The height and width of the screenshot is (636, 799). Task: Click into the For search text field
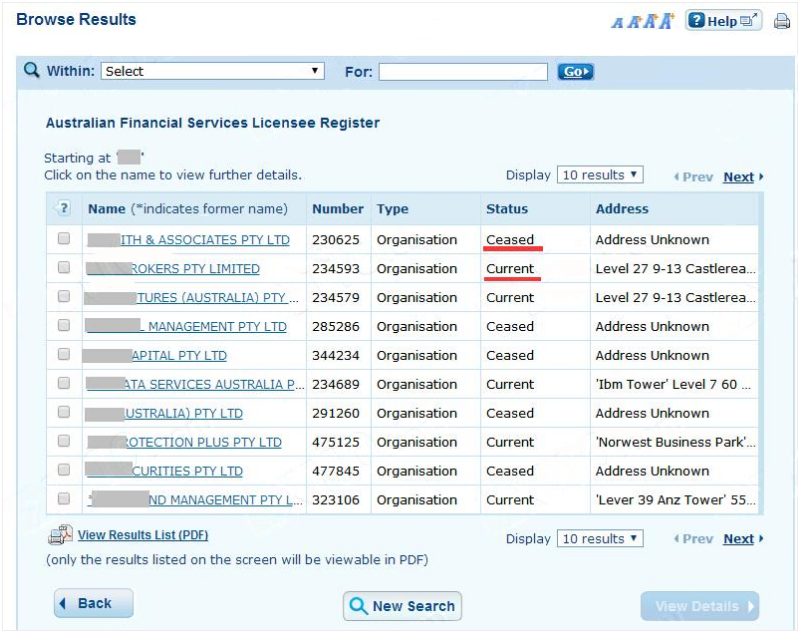(x=462, y=72)
